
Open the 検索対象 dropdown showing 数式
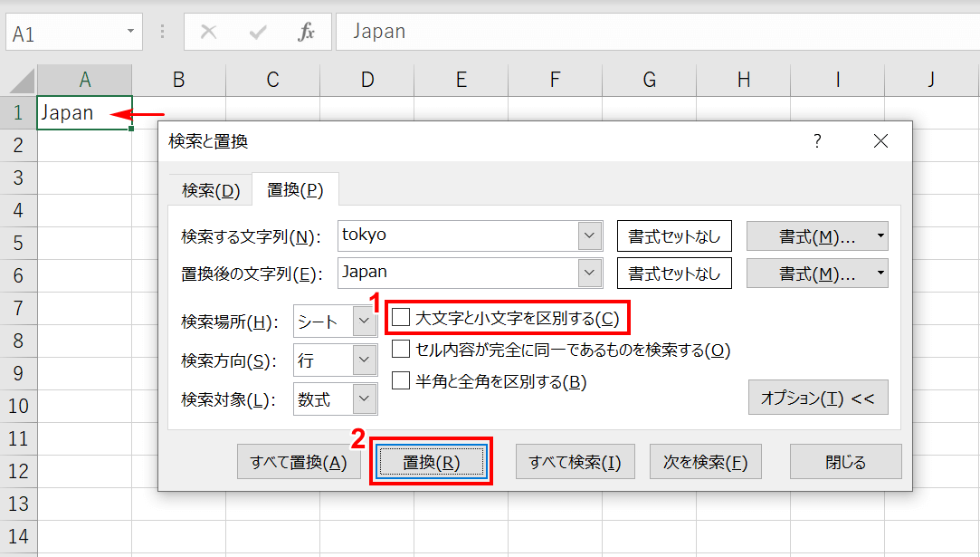point(365,399)
